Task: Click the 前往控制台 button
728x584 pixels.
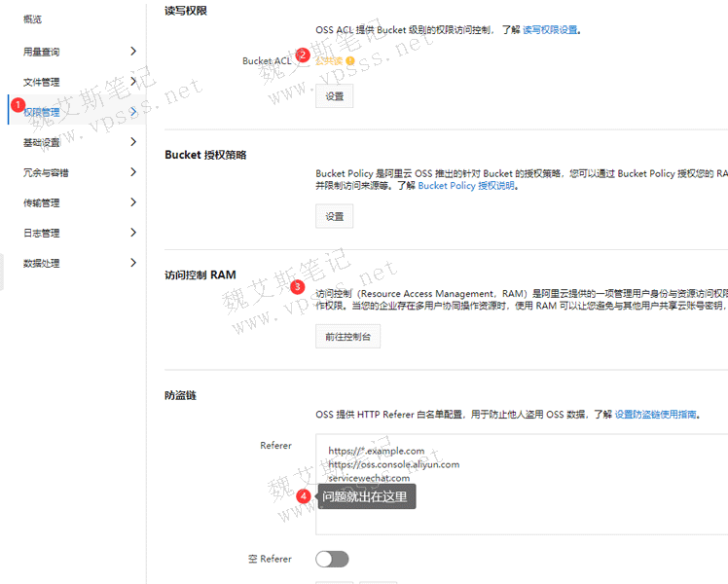Action: pos(347,337)
